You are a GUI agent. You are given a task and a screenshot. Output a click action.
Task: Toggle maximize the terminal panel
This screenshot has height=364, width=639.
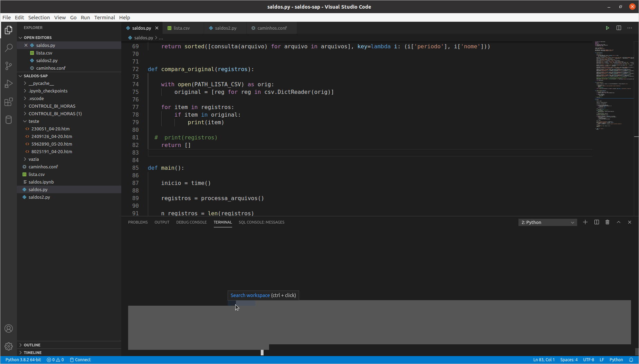coord(618,222)
